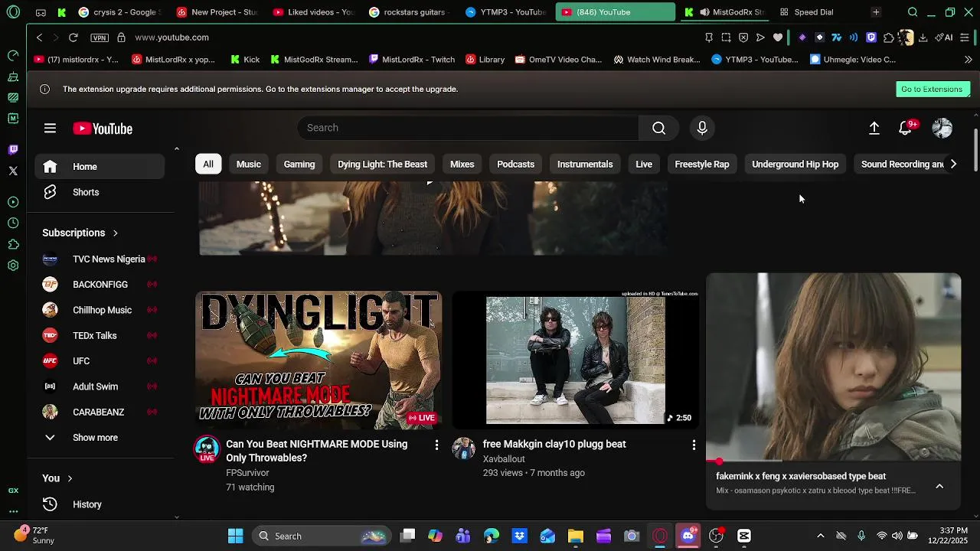Image resolution: width=980 pixels, height=551 pixels.
Task: Open History in YouTube sidebar
Action: point(100,504)
